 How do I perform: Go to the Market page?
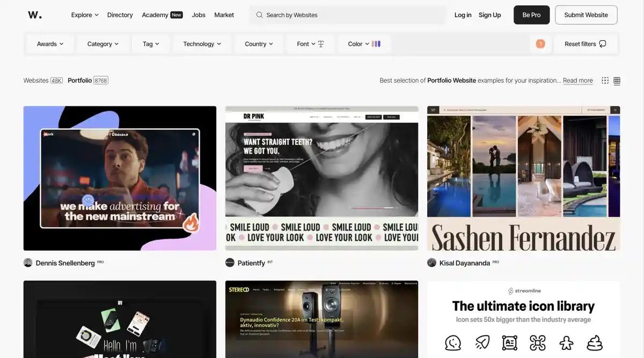(x=224, y=15)
